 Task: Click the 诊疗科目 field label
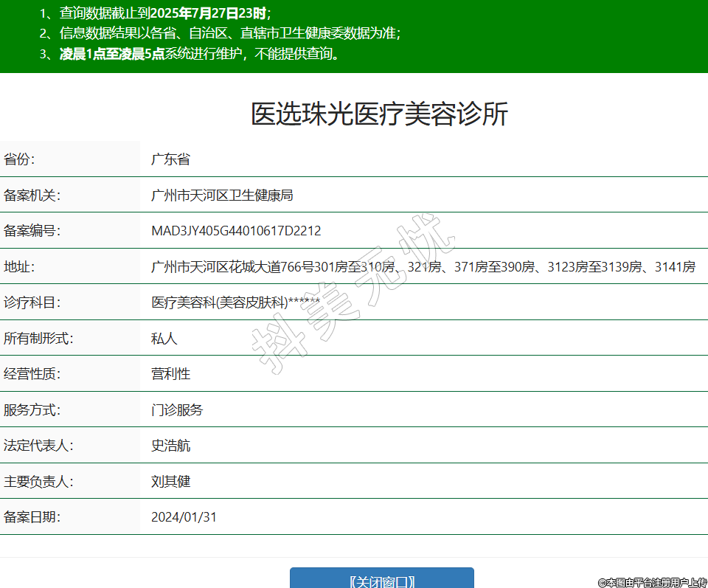pyautogui.click(x=32, y=302)
